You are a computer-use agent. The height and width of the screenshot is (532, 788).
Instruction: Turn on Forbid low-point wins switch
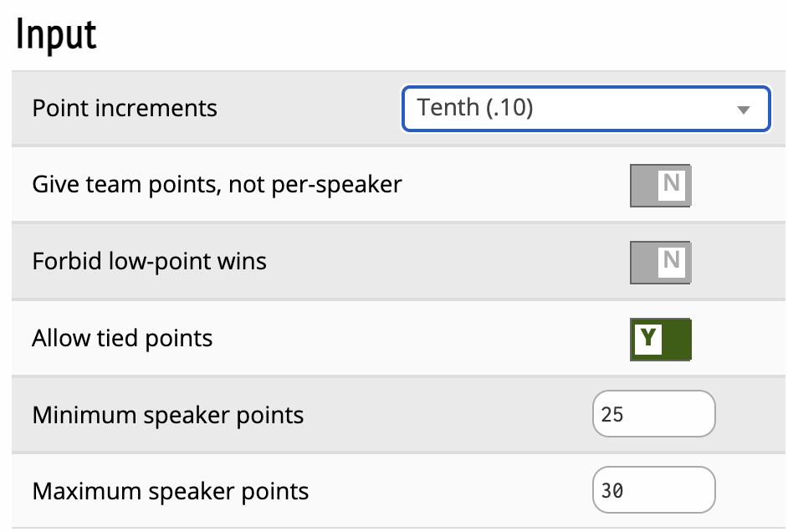(660, 262)
